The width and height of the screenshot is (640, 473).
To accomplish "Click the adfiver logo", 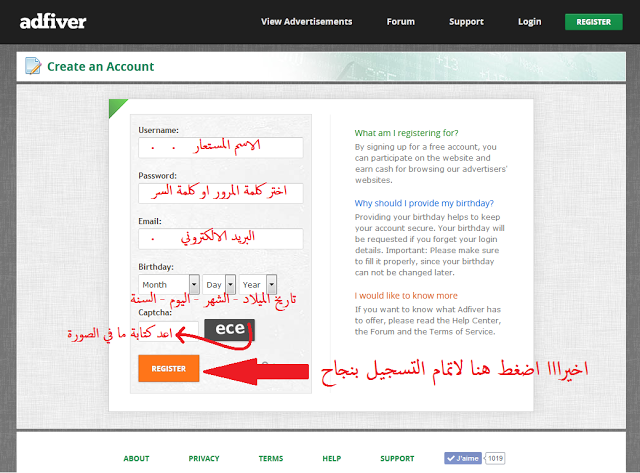I will [x=53, y=22].
